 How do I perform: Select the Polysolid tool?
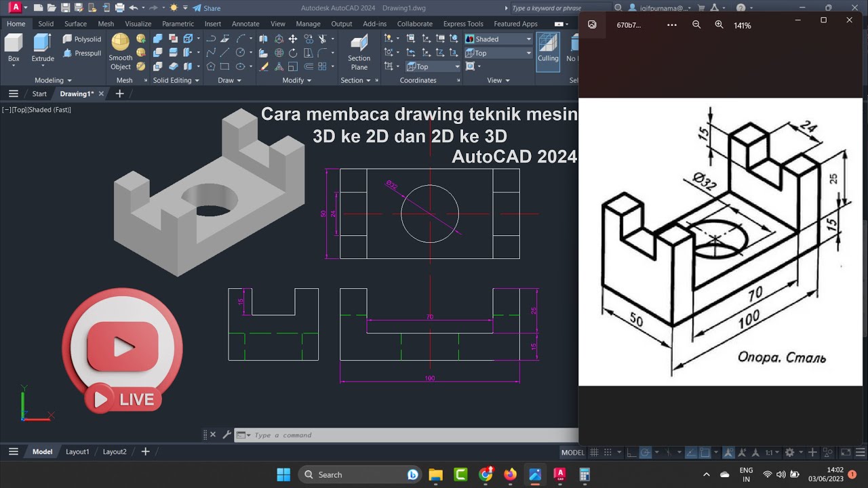coord(81,39)
